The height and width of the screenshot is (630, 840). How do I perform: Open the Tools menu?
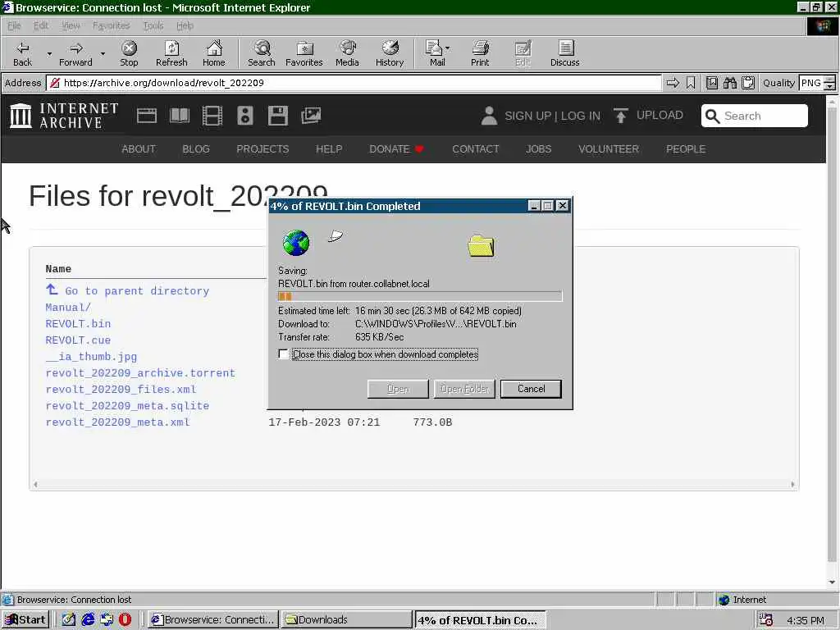[x=153, y=25]
